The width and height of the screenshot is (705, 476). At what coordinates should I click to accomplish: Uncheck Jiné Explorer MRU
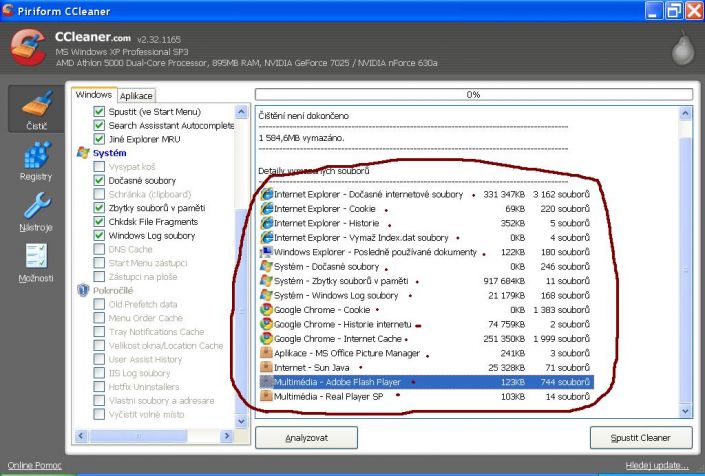click(x=99, y=139)
